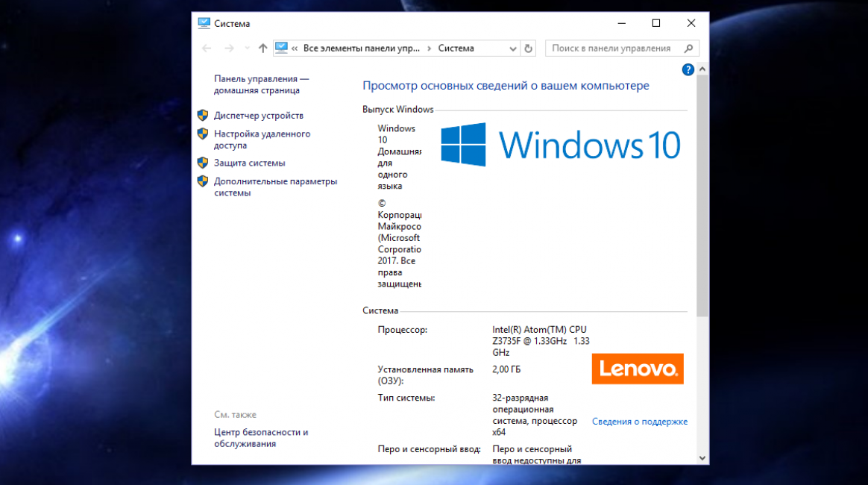This screenshot has height=485, width=868.
Task: Go up one level with the up arrow
Action: [x=263, y=48]
